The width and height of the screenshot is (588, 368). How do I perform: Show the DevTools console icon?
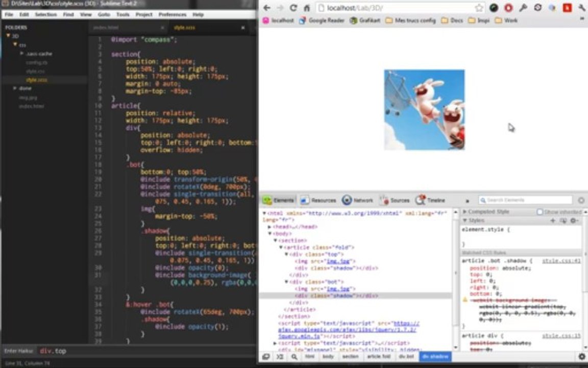pyautogui.click(x=280, y=357)
